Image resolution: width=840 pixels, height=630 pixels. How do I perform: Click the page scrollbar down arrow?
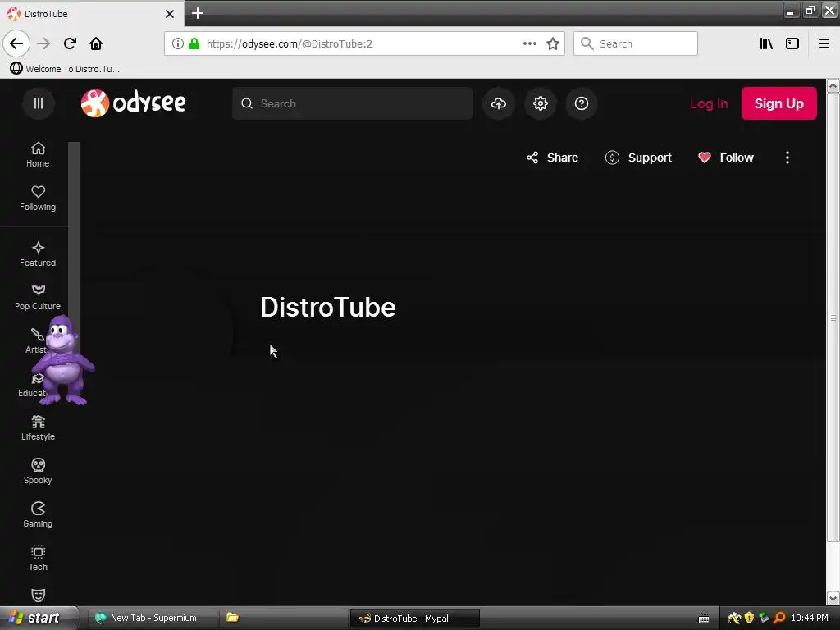(833, 598)
